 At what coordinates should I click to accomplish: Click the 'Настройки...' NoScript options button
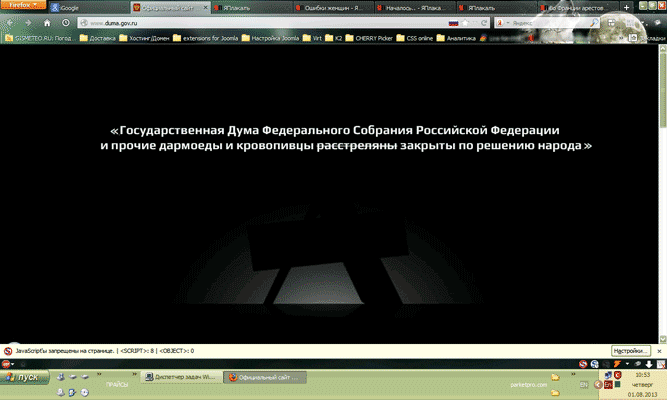[x=632, y=351]
